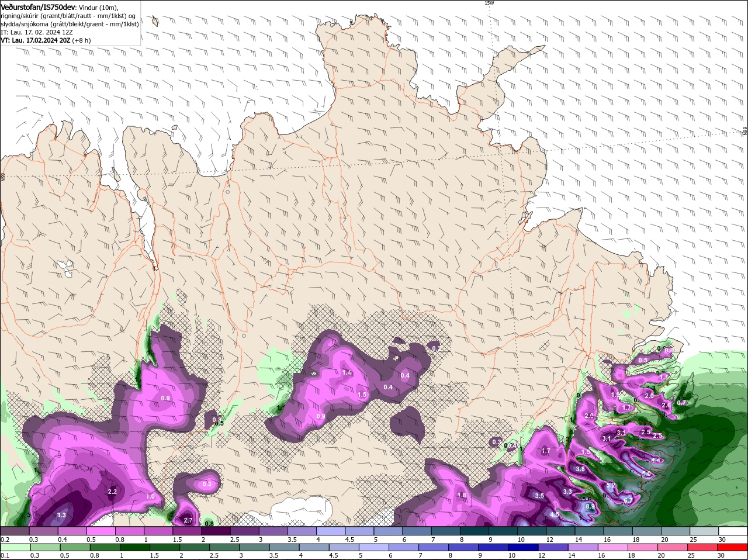Click the pale green 0.1 swatch in lower legend row
Viewport: 748px width, 560px height.
(15, 547)
